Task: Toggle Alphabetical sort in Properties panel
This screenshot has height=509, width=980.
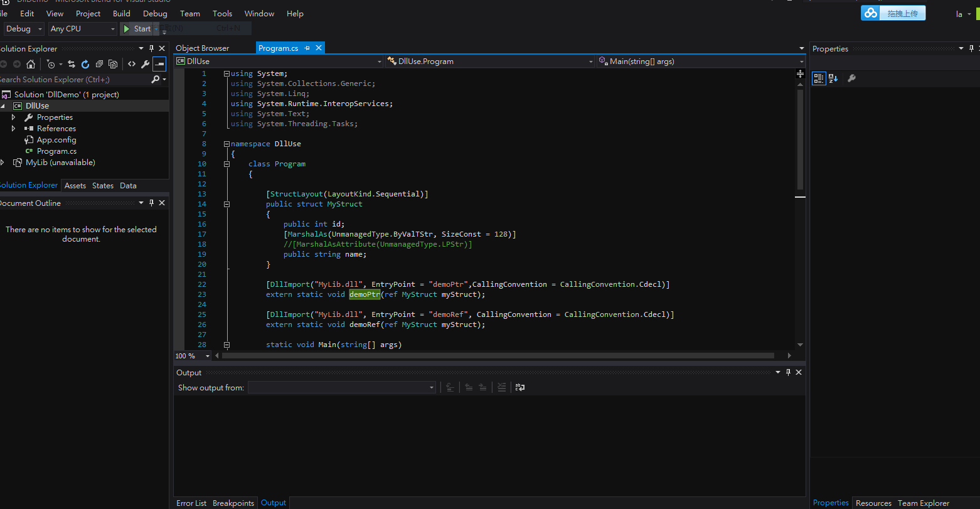Action: coord(833,78)
